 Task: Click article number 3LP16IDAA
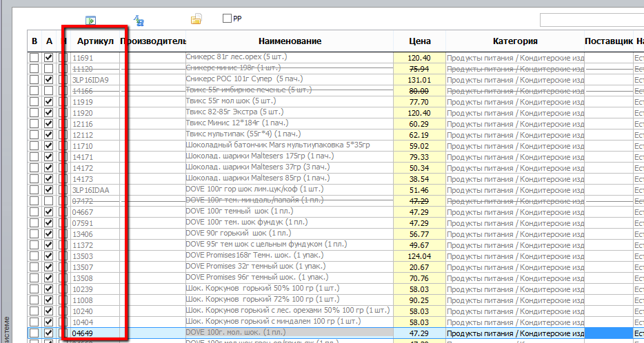click(91, 190)
